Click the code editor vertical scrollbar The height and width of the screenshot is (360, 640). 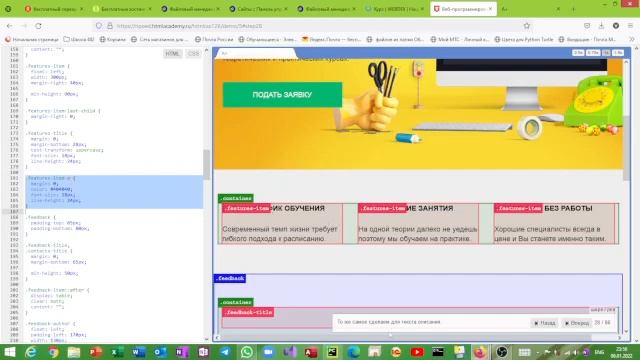pyautogui.click(x=207, y=164)
